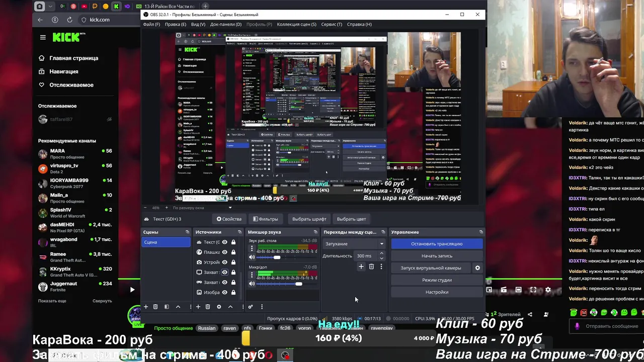The width and height of the screenshot is (644, 362).
Task: Open Правка menu in OBS
Action: pos(175,24)
